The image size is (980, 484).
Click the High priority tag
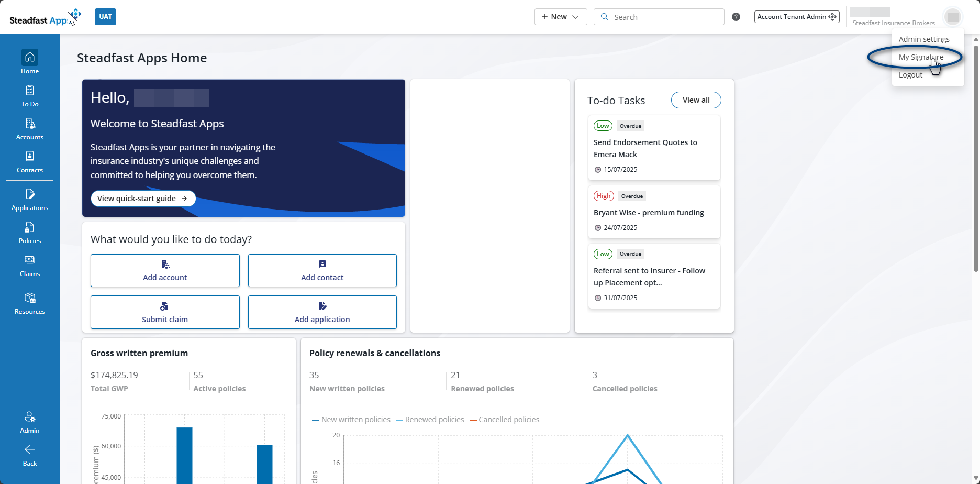604,196
